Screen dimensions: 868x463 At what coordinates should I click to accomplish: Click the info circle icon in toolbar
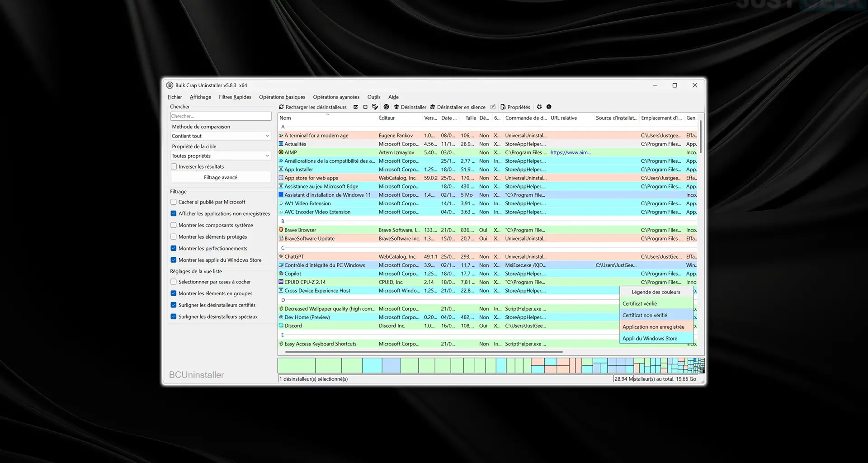pyautogui.click(x=549, y=107)
